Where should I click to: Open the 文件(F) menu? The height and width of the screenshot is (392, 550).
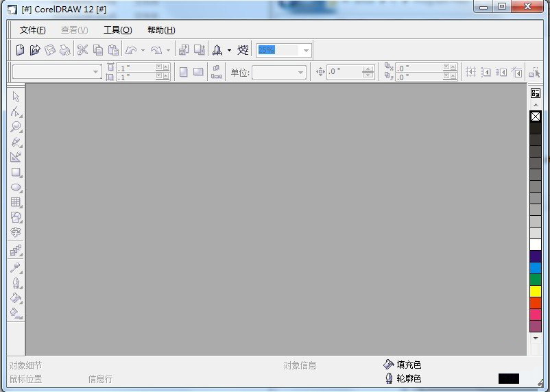[32, 30]
